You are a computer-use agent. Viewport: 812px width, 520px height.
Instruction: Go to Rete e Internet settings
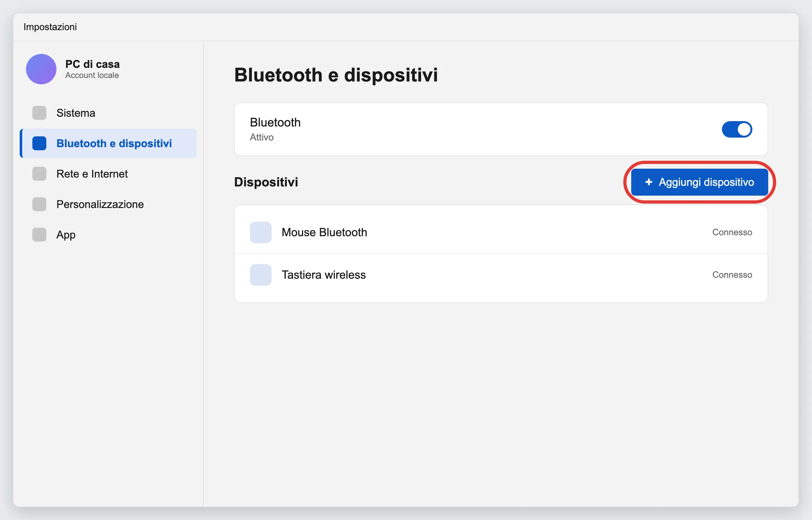point(108,173)
